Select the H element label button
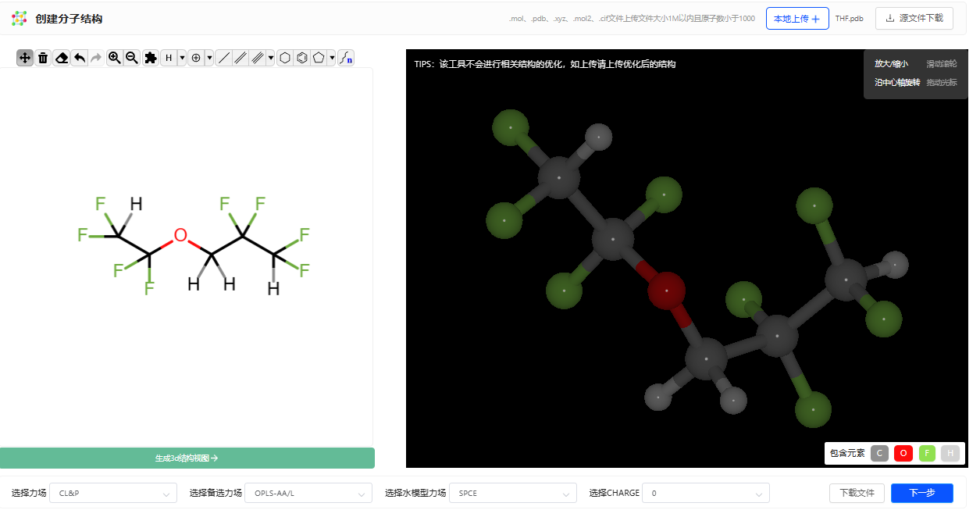Screen dimensions: 980x510 (x=169, y=58)
